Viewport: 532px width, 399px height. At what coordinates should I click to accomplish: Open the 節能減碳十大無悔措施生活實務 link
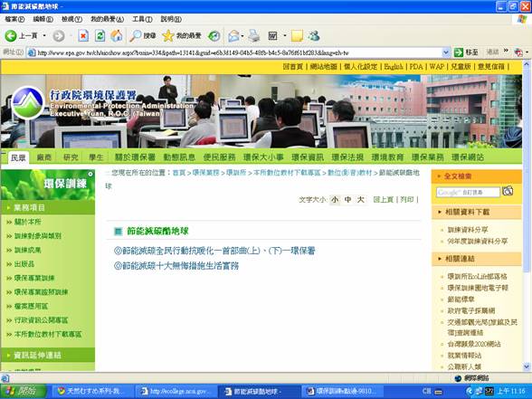click(x=176, y=266)
